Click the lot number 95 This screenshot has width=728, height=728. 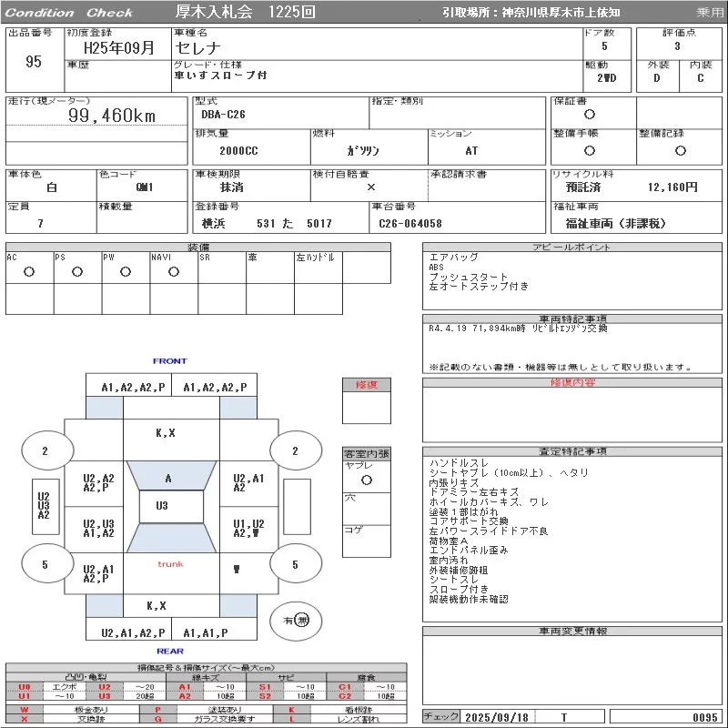click(x=34, y=62)
